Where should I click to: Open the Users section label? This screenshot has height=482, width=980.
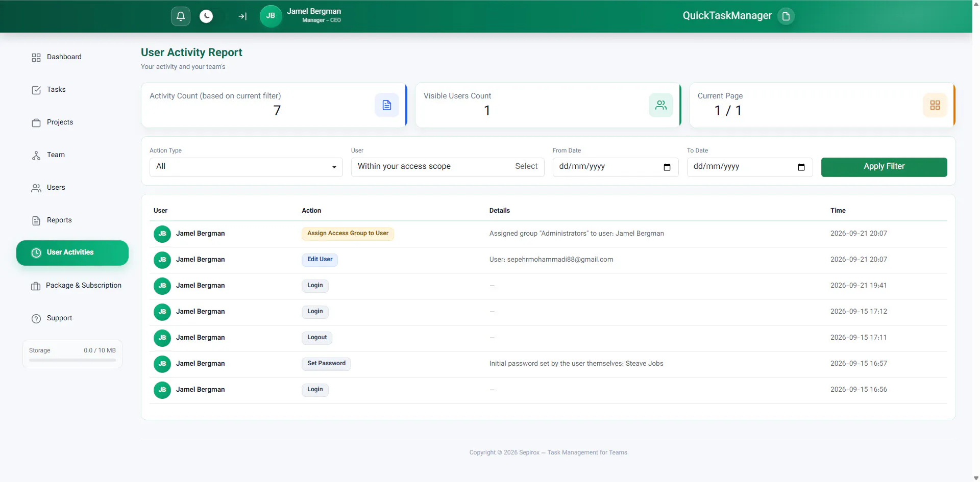click(x=56, y=188)
